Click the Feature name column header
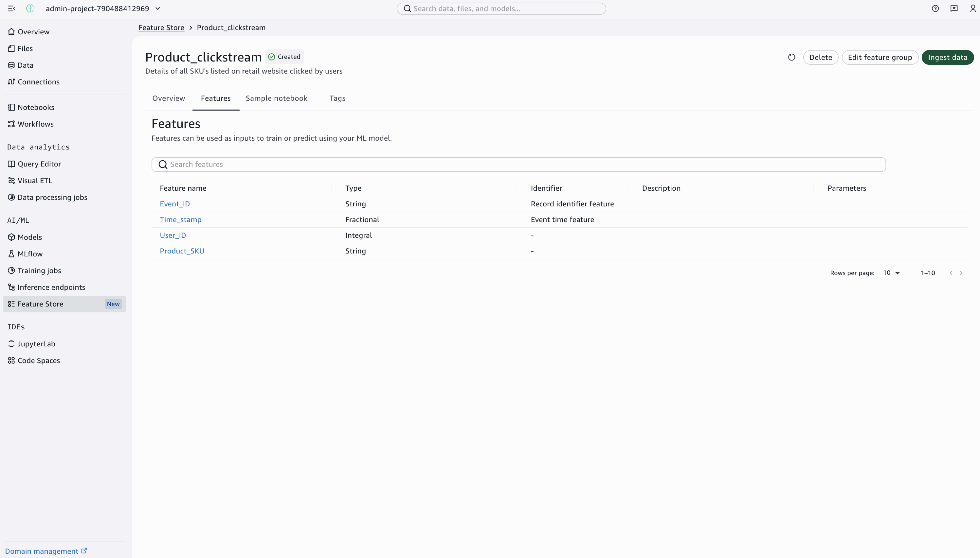Screen dimensions: 980x558 point(183,188)
